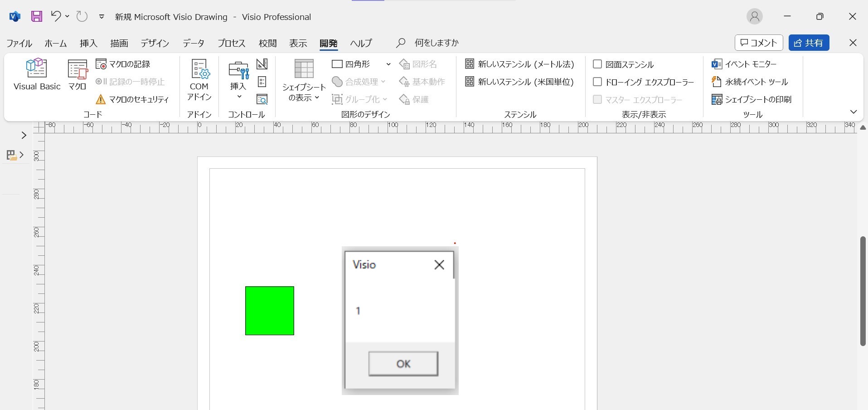Launch the イベント モニター tool
The image size is (868, 410).
(749, 63)
